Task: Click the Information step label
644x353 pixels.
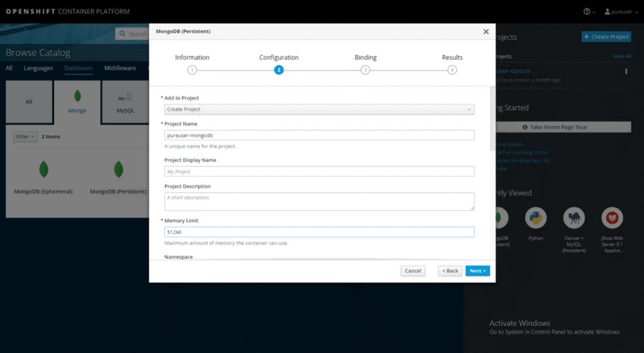Action: point(192,57)
